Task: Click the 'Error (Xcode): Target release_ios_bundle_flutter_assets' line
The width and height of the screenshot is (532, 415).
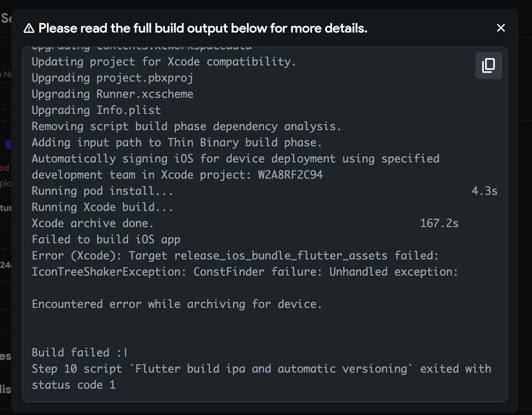Action: [235, 256]
